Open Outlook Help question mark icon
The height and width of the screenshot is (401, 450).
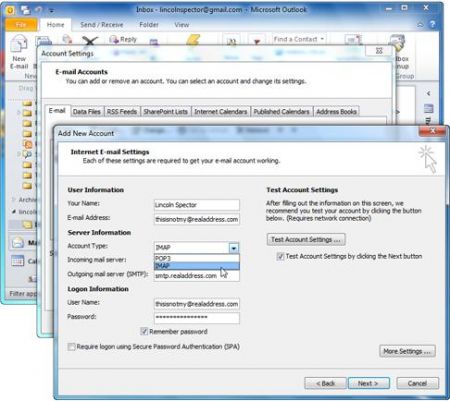(x=433, y=24)
